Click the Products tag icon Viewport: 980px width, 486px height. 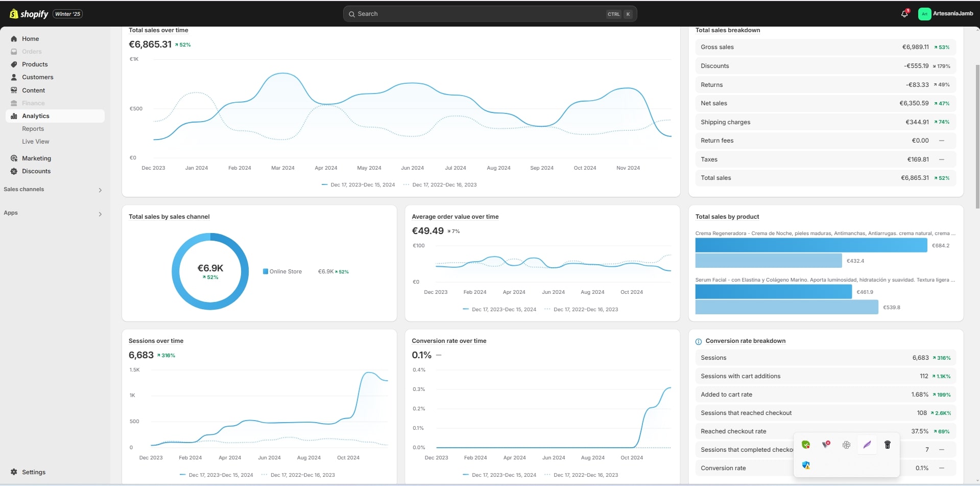pyautogui.click(x=14, y=64)
